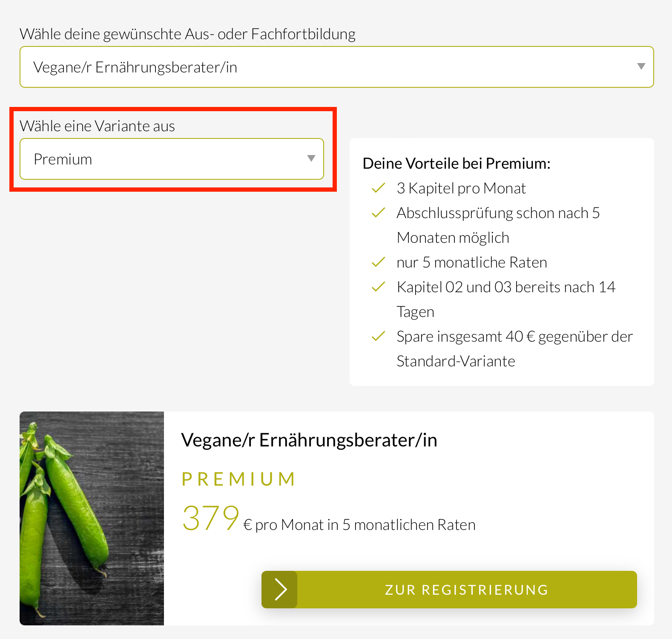Click the text Standard-Variante in benefits list
672x639 pixels.
click(456, 361)
